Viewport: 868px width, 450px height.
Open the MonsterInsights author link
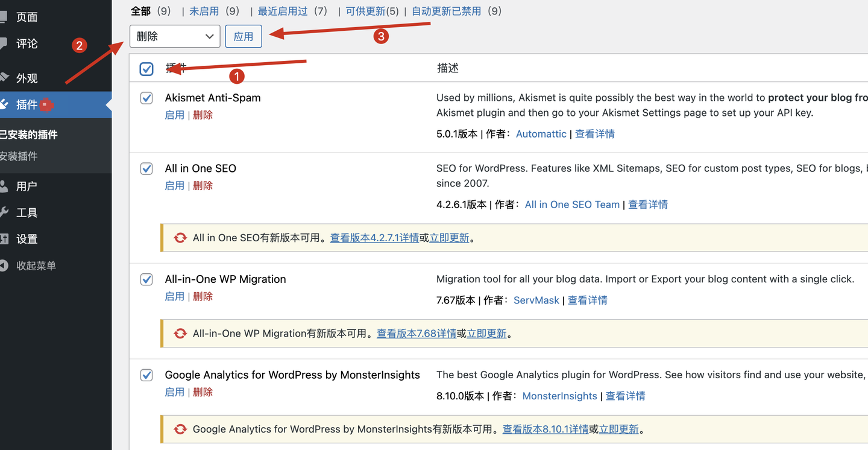(x=560, y=396)
